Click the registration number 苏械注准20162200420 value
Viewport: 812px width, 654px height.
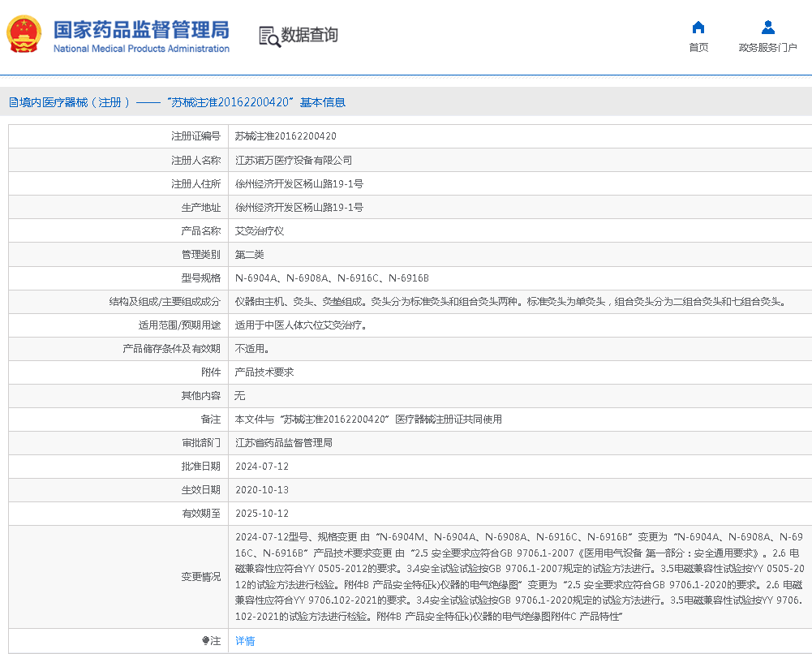click(x=286, y=136)
